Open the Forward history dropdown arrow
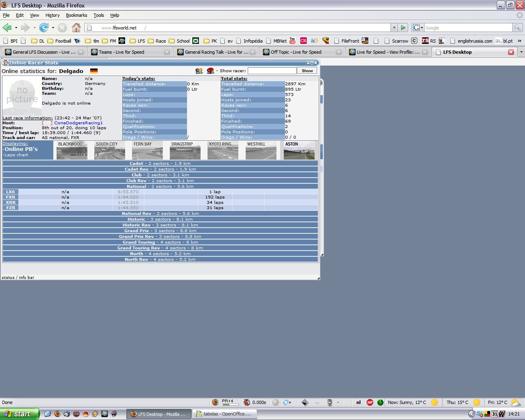This screenshot has width=525, height=420. (x=34, y=28)
